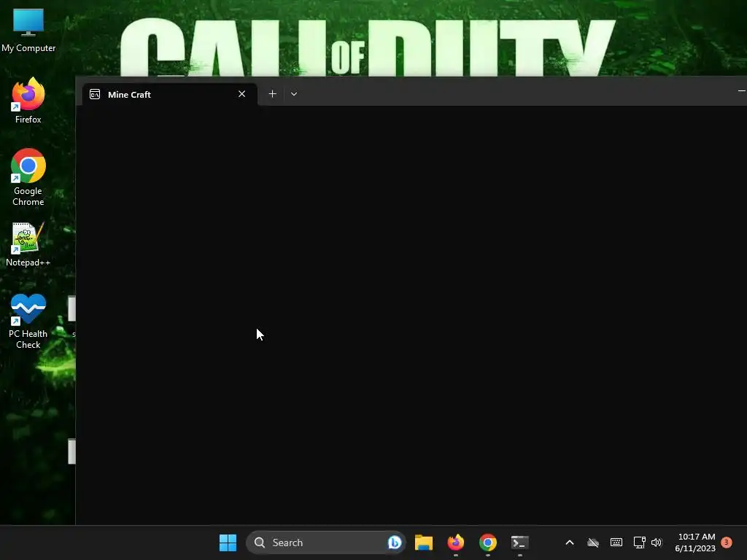This screenshot has width=747, height=560.
Task: Open My Computer desktop icon
Action: [x=28, y=29]
